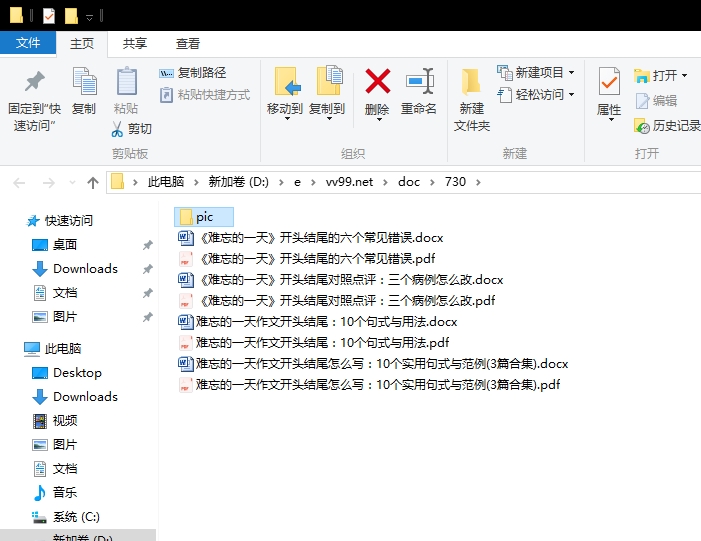Open Easy access (轻松访问) dropdown

point(536,95)
